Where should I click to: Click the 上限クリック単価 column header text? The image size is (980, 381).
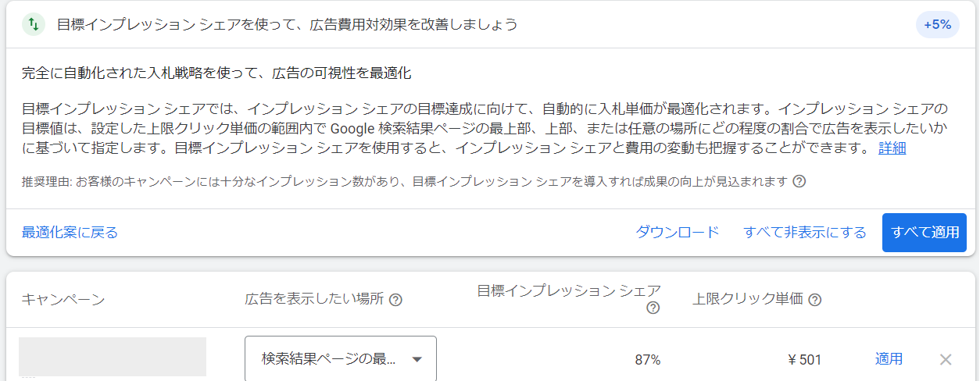(x=748, y=300)
